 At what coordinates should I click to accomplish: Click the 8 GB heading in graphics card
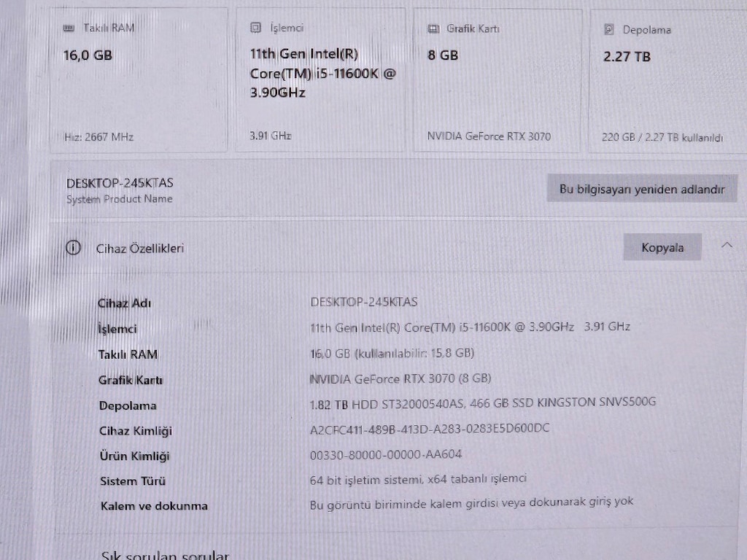click(x=443, y=55)
